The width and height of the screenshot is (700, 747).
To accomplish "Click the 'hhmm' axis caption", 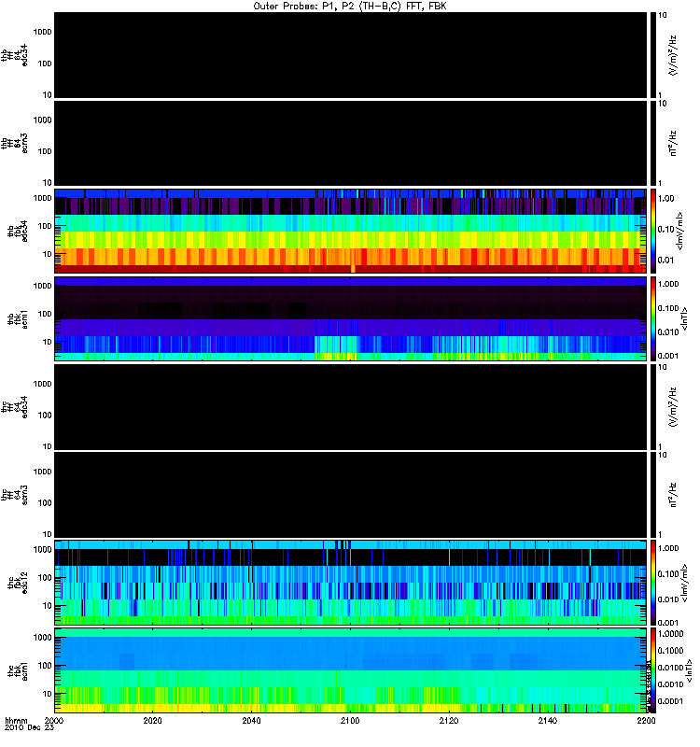I will [16, 721].
